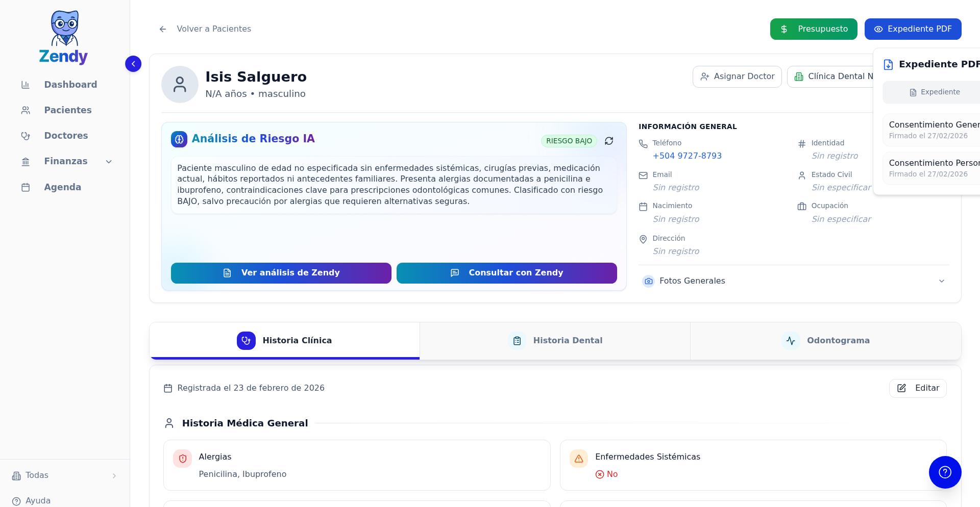Collapse the sidebar with the arrow button
The width and height of the screenshot is (980, 507).
click(x=133, y=64)
